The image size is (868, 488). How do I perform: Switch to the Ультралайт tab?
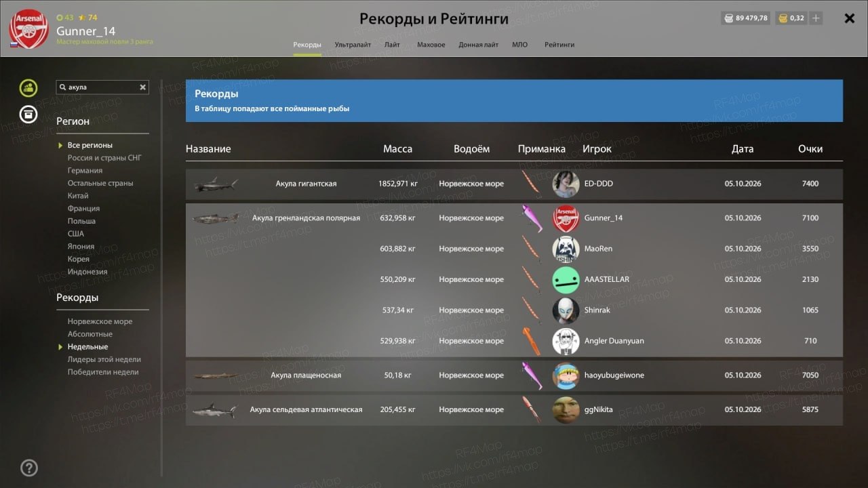353,45
